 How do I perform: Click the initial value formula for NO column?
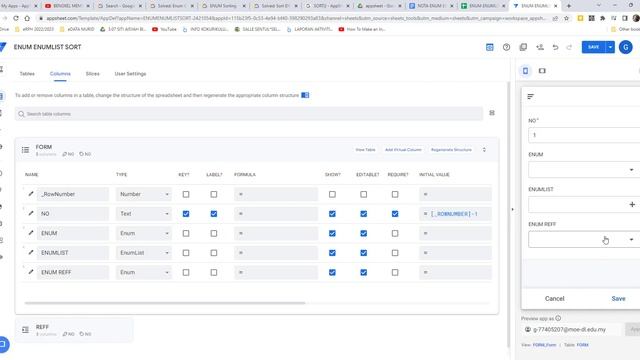455,214
